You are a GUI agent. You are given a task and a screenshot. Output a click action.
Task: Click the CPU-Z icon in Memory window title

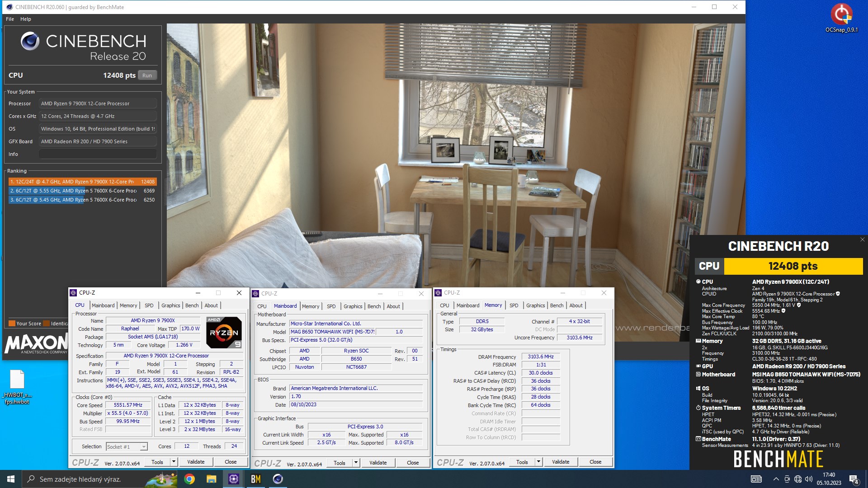[438, 293]
